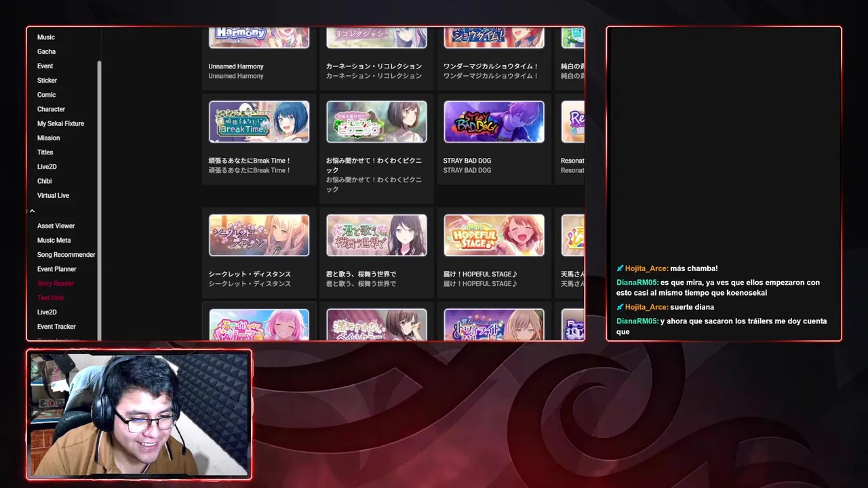Select highlighted Story Reader item
Screen dimensions: 868x488
(55, 283)
